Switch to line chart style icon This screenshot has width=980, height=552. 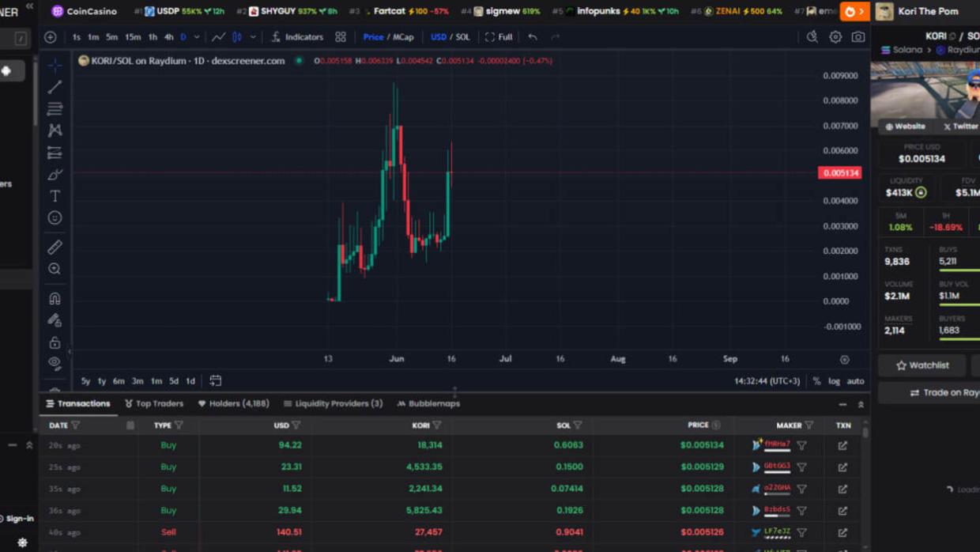pos(218,37)
